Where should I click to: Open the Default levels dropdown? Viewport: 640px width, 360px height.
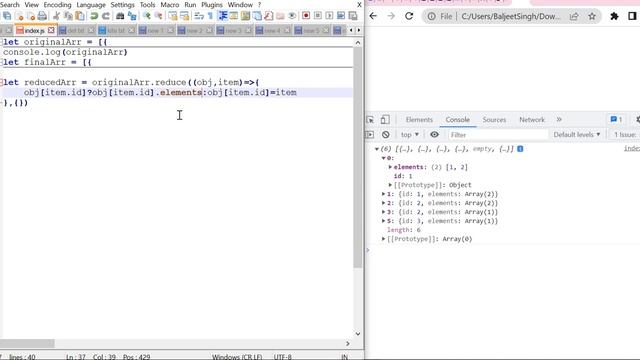577,134
